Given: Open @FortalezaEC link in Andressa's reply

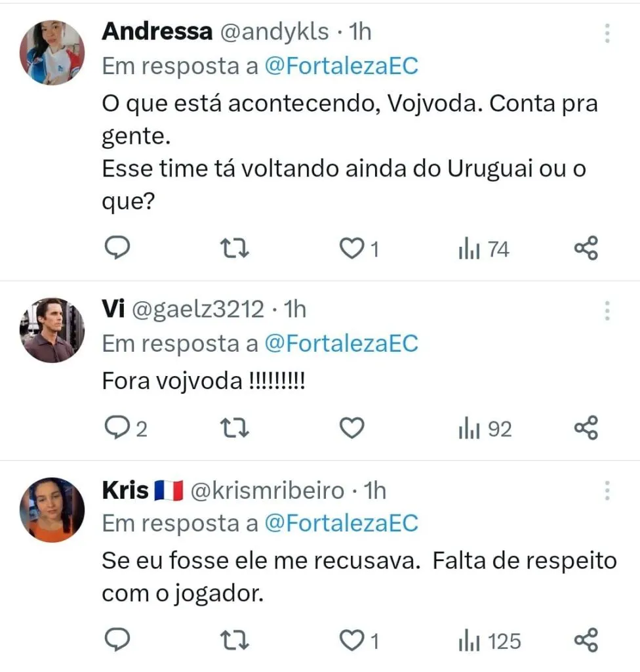Looking at the screenshot, I should [341, 66].
